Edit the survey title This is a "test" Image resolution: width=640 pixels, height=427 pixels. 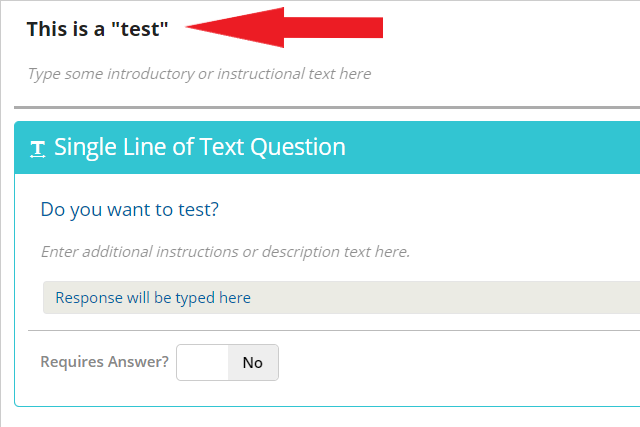point(98,29)
